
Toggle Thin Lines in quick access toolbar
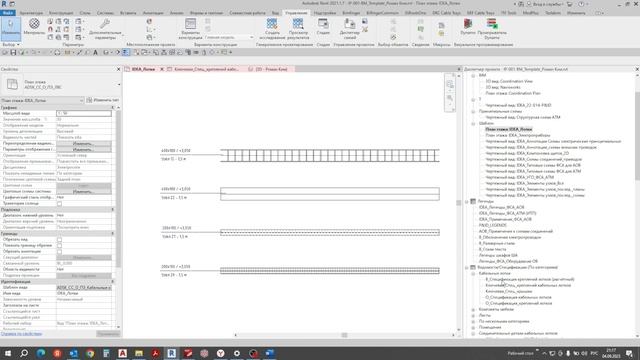point(125,52)
